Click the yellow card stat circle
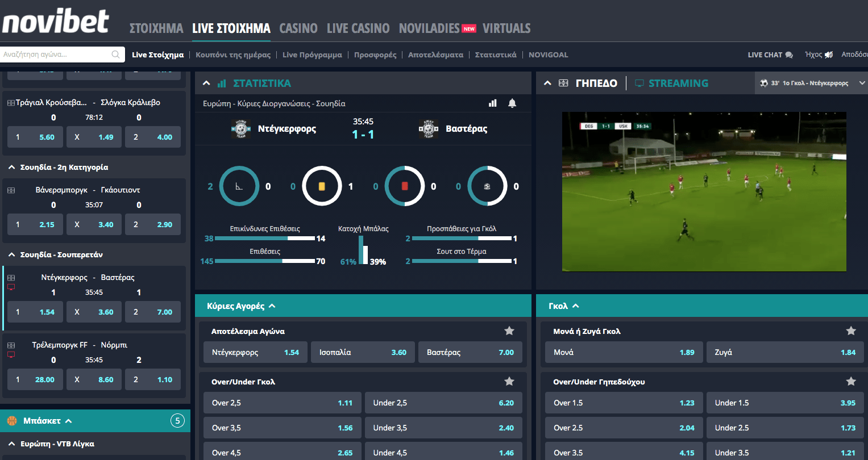Screen dimensions: 868x460 pos(322,186)
